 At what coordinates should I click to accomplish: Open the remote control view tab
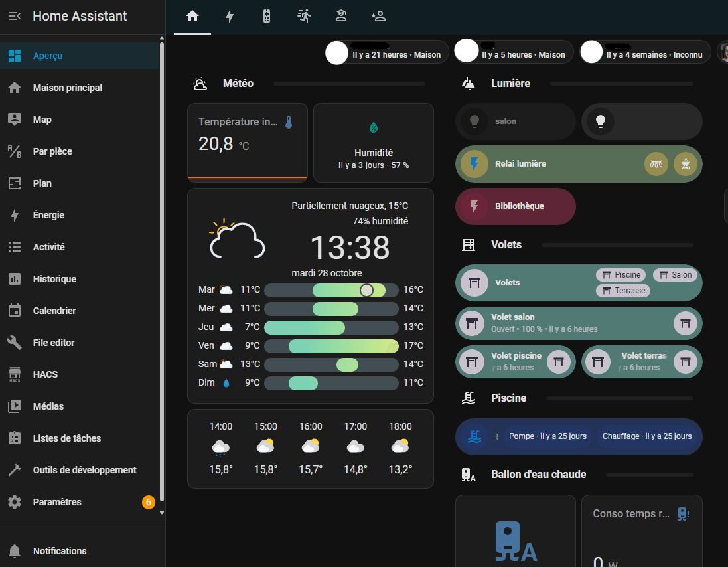[x=267, y=17]
